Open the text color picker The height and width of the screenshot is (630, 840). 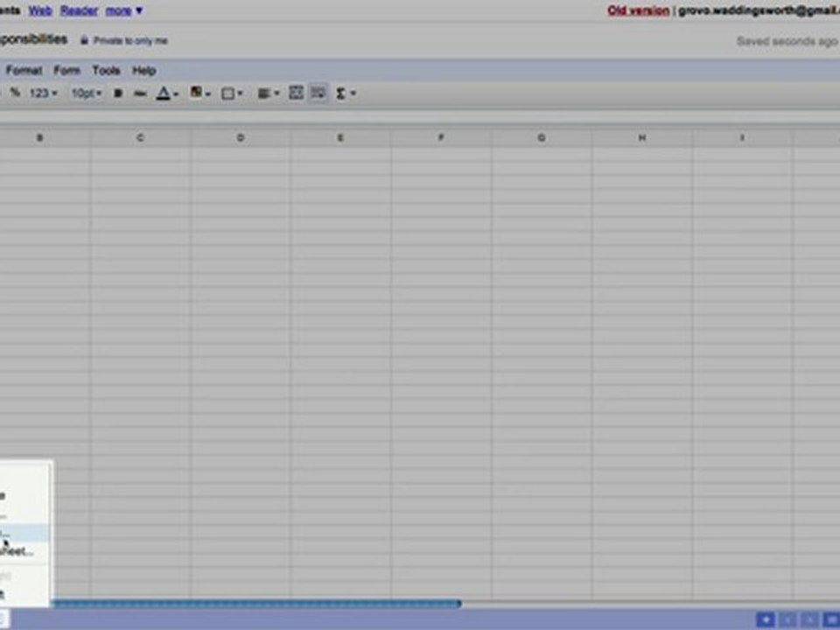[x=166, y=94]
